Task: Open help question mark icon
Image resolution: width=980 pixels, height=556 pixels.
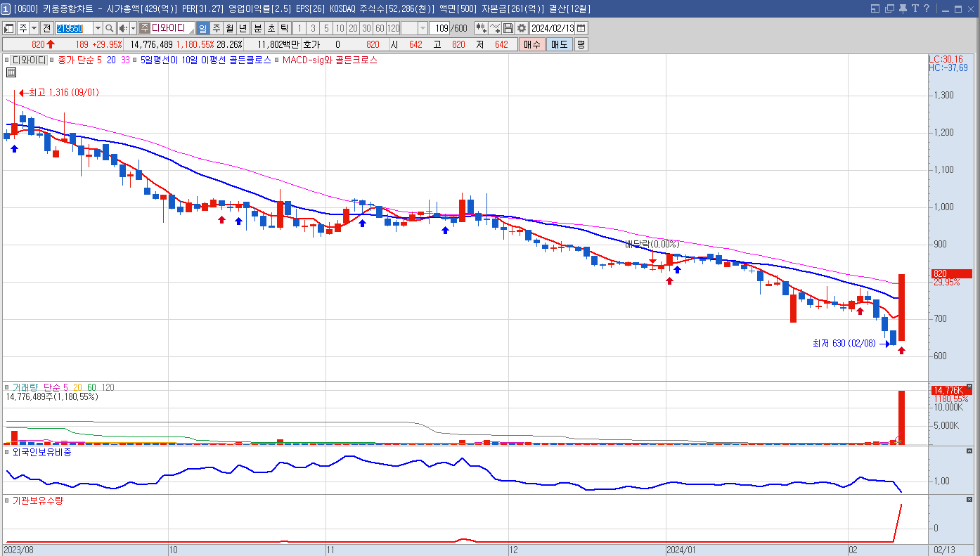Action: pos(927,8)
